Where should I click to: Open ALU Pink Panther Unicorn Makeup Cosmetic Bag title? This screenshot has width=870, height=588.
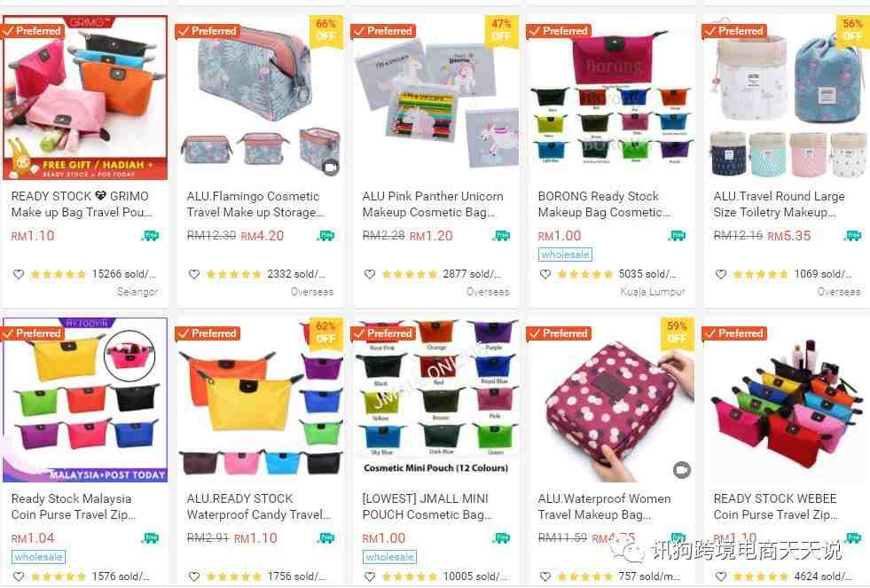433,204
